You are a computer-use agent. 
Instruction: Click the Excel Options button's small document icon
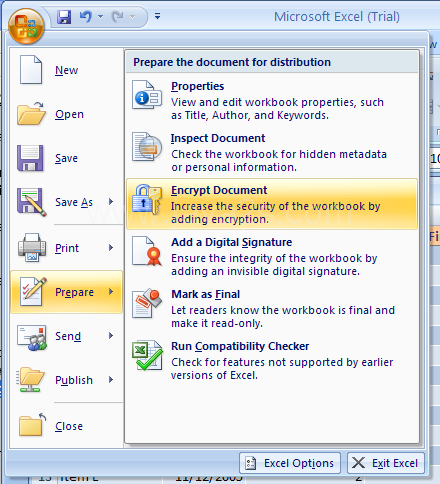pyautogui.click(x=250, y=463)
